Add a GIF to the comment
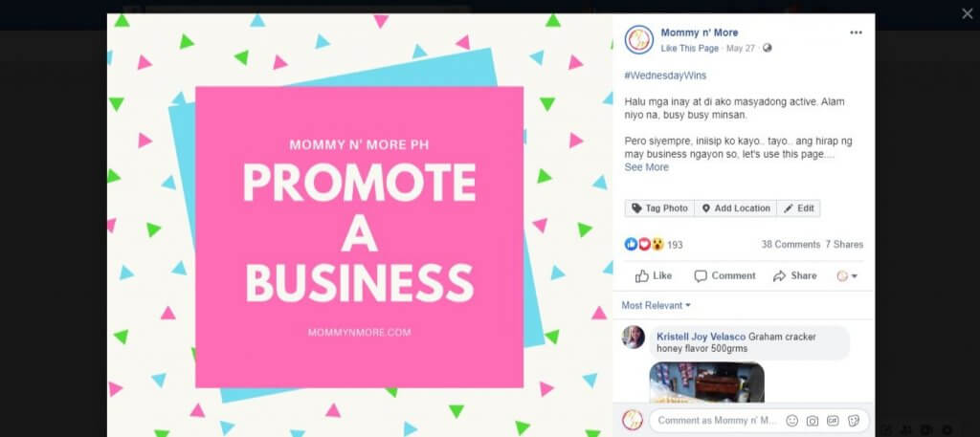The image size is (980, 437). (833, 421)
